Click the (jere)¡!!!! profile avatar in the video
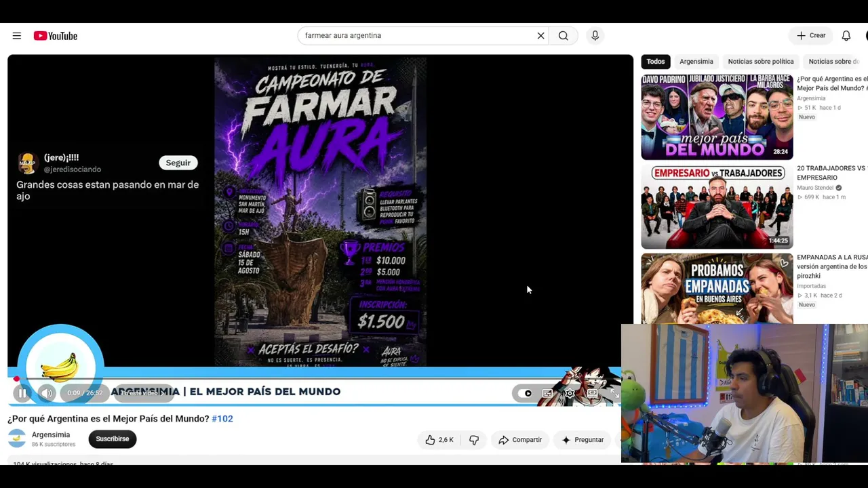The width and height of the screenshot is (868, 488). click(x=28, y=163)
